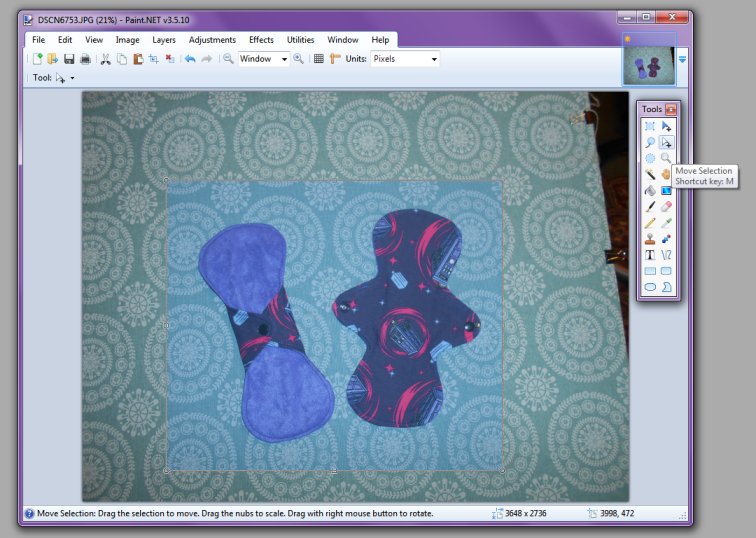Click the DSCN6753 image thumbnail
The image size is (756, 538).
tap(648, 63)
